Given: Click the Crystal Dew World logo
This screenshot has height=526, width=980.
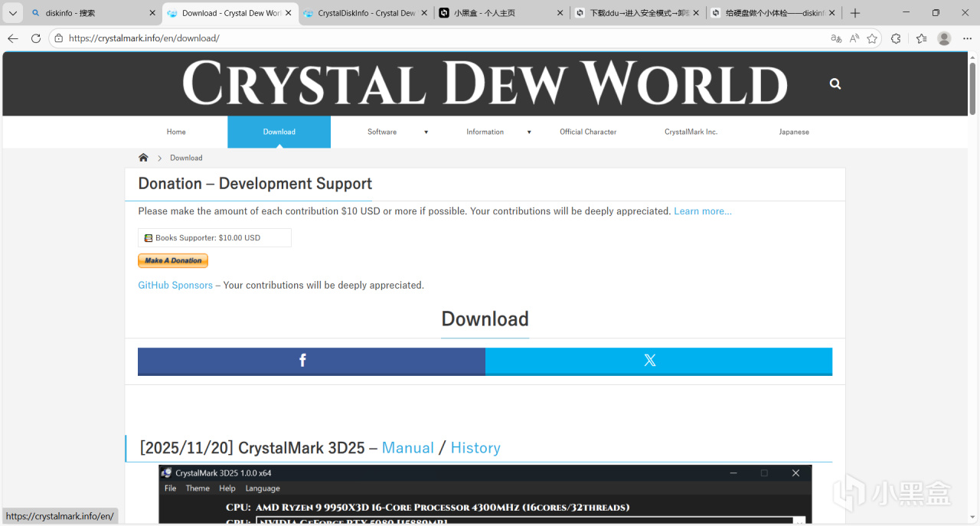Looking at the screenshot, I should tap(485, 83).
